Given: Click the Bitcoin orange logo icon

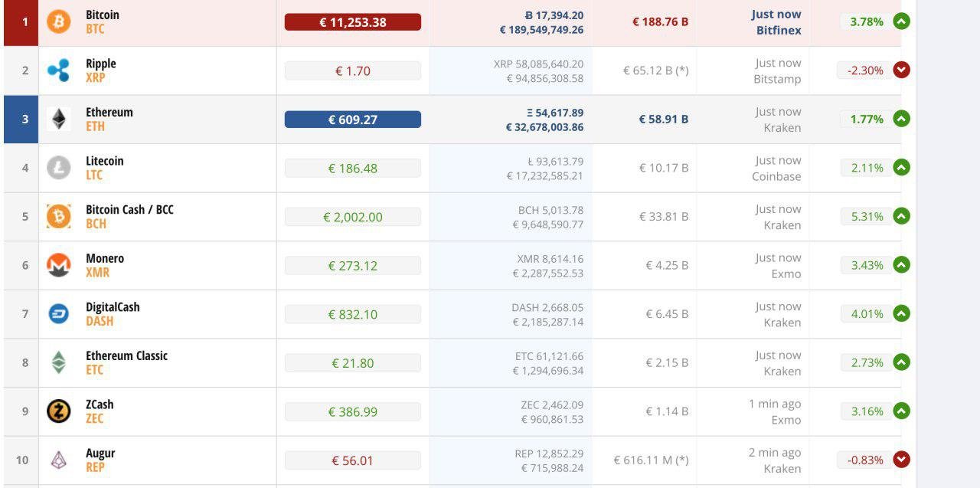Looking at the screenshot, I should (x=58, y=21).
